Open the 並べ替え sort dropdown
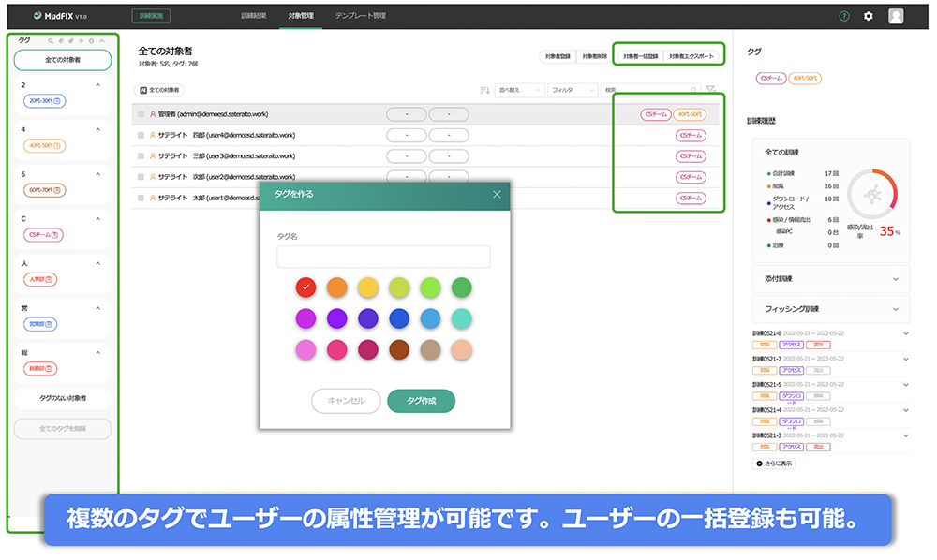Screen dimensions: 937x560 [519, 90]
